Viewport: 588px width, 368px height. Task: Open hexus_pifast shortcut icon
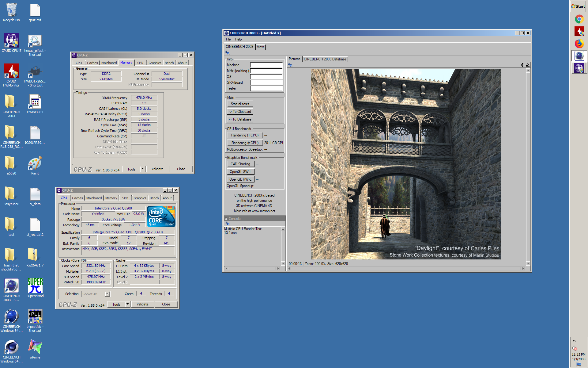click(35, 45)
